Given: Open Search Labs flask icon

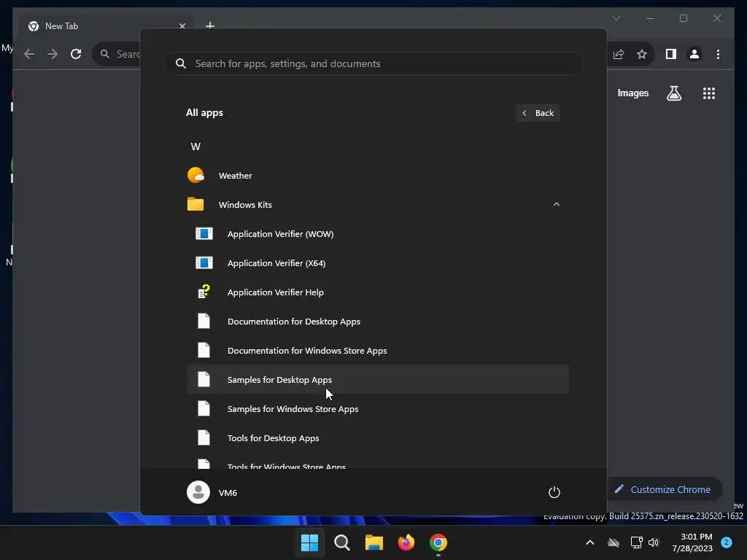Looking at the screenshot, I should click(x=673, y=93).
